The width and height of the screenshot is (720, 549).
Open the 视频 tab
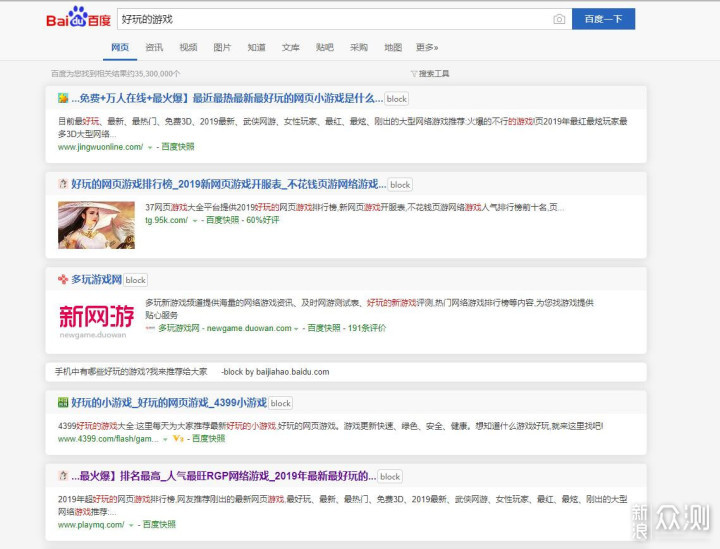click(188, 47)
